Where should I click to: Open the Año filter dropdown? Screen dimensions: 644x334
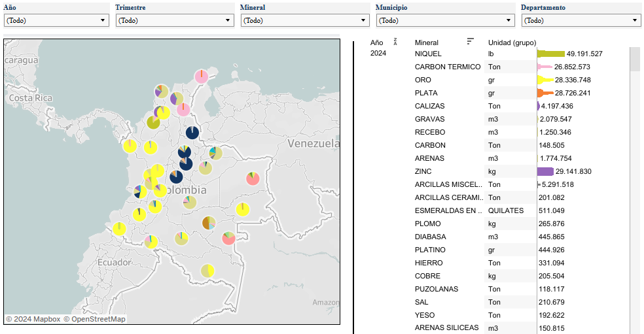click(56, 20)
